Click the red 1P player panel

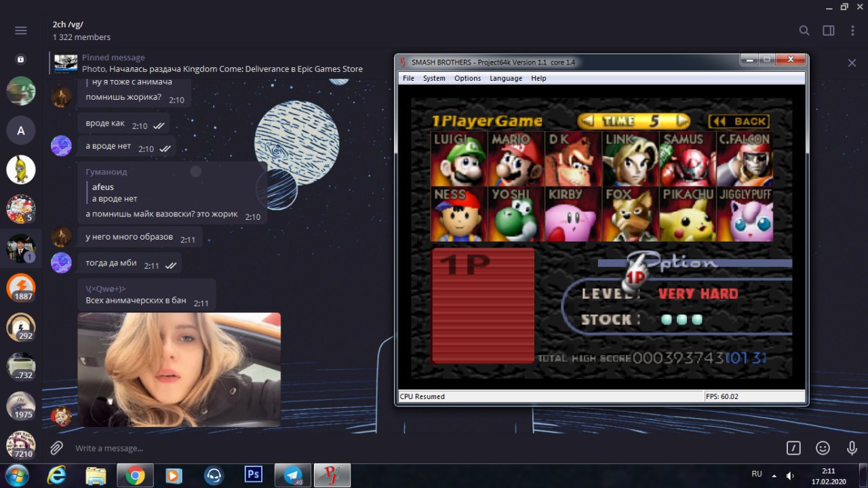click(483, 305)
